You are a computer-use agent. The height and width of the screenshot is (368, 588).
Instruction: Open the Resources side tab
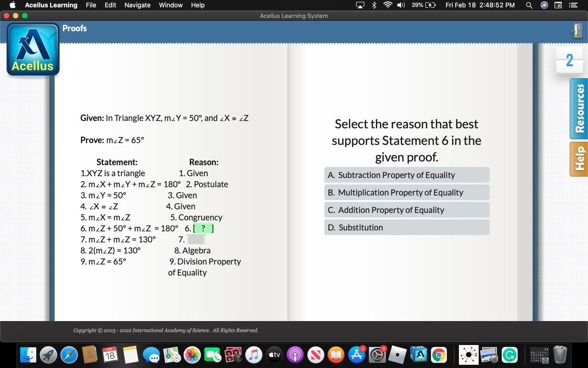point(579,109)
